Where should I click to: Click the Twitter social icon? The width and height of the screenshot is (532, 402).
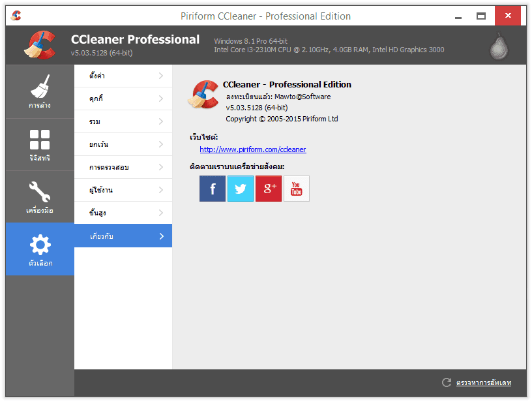(241, 189)
